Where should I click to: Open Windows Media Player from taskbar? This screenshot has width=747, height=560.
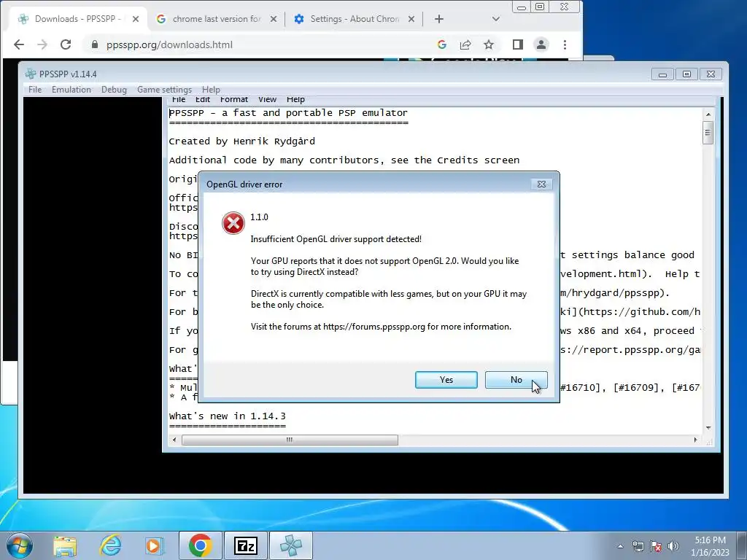(x=154, y=545)
